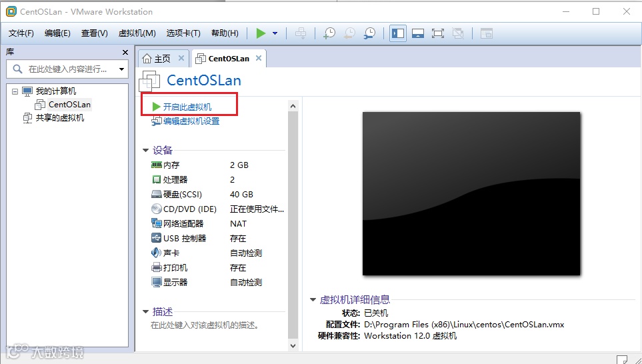Click the library search input field
This screenshot has height=364, width=642.
tap(67, 69)
